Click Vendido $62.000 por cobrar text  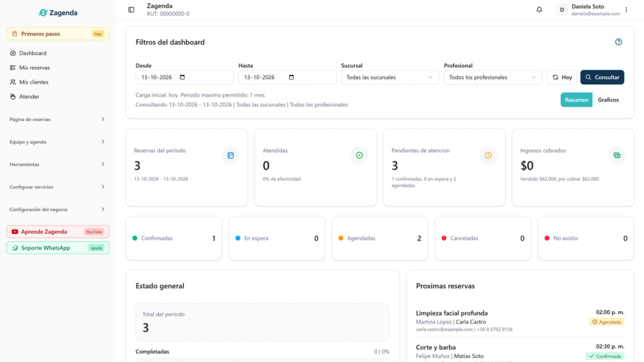point(559,179)
